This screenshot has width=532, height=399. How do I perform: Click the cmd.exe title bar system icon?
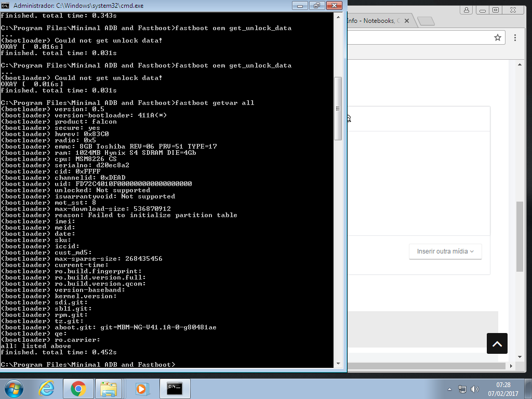(x=5, y=5)
